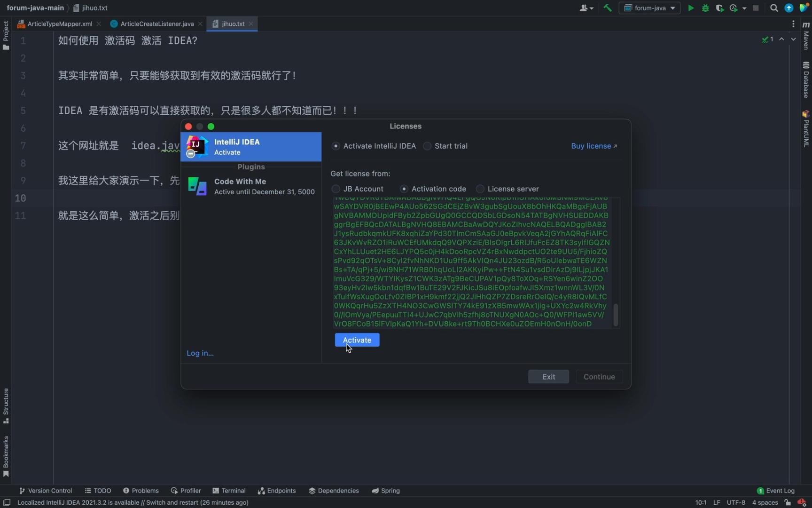Click the forum-java-main breadcrumb
The image size is (812, 508).
click(35, 8)
